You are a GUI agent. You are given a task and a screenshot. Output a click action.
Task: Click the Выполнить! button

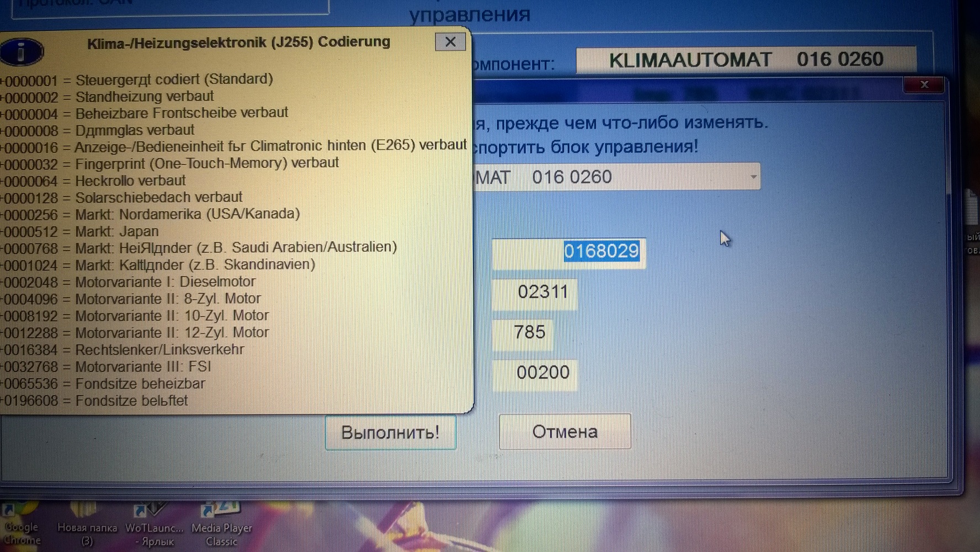click(390, 432)
